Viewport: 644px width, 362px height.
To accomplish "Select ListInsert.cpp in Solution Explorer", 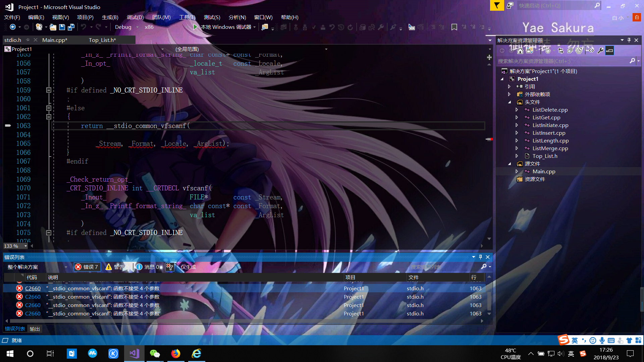I will pyautogui.click(x=549, y=133).
